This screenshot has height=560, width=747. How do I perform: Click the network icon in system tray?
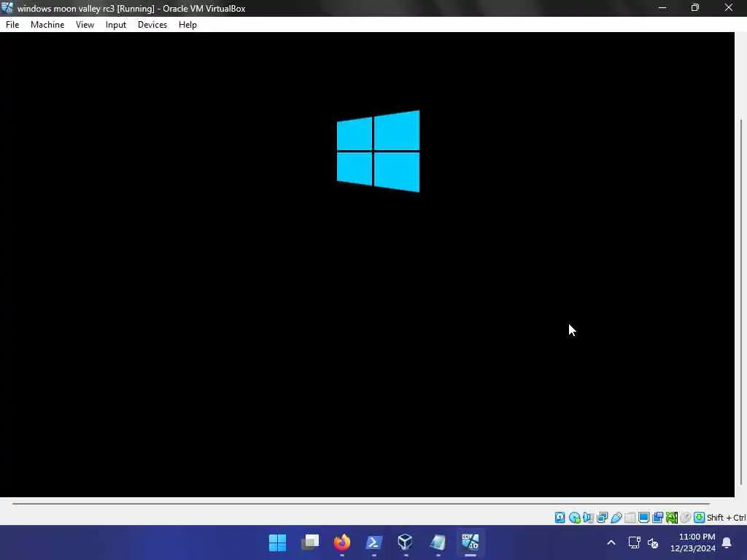point(635,542)
